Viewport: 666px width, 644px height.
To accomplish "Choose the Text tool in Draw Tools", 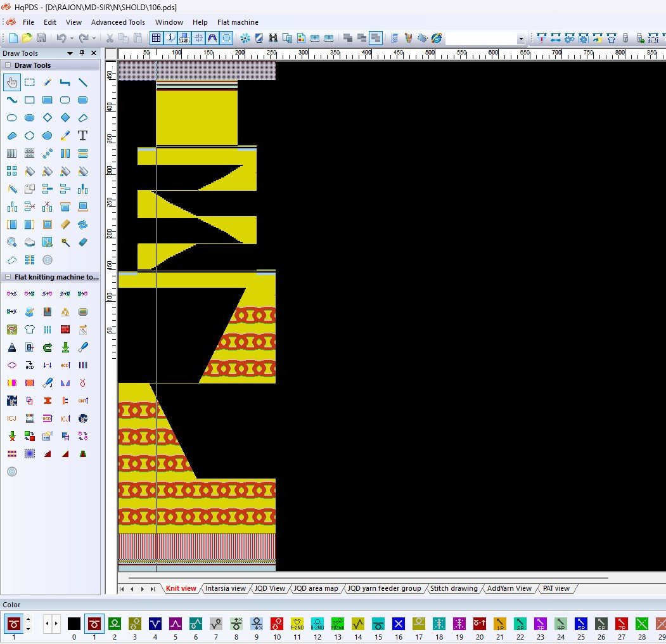I will coord(82,136).
